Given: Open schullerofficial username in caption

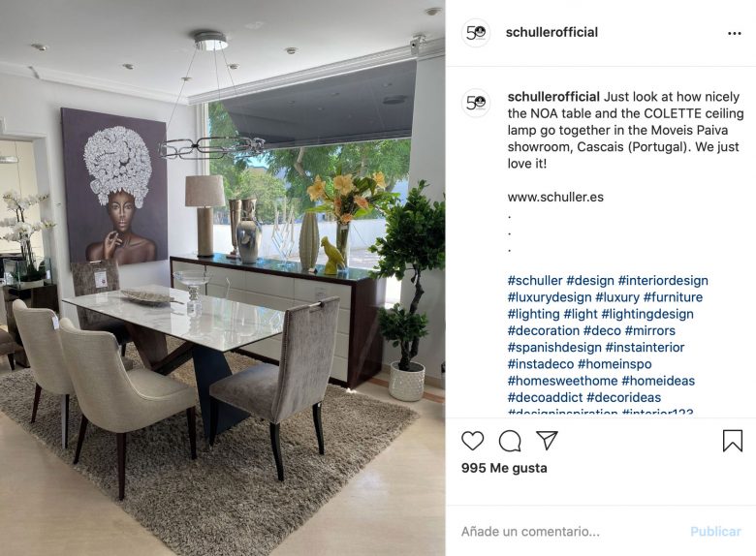Looking at the screenshot, I should 553,97.
